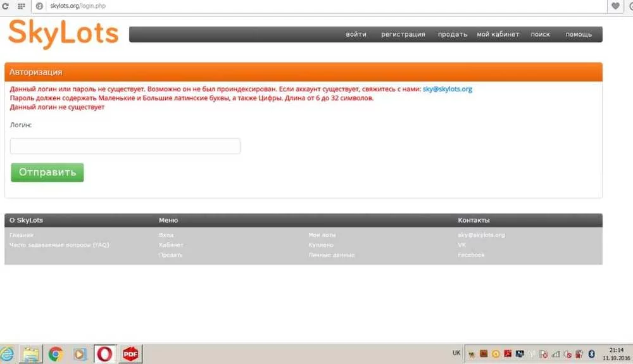Image resolution: width=633 pixels, height=364 pixels.
Task: Open the помощь menu item
Action: coord(579,34)
